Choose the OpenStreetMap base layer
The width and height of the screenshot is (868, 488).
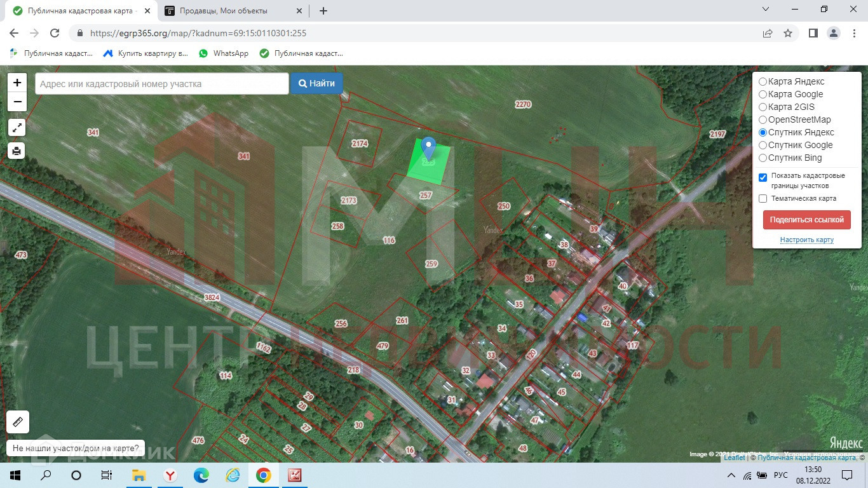coord(763,119)
